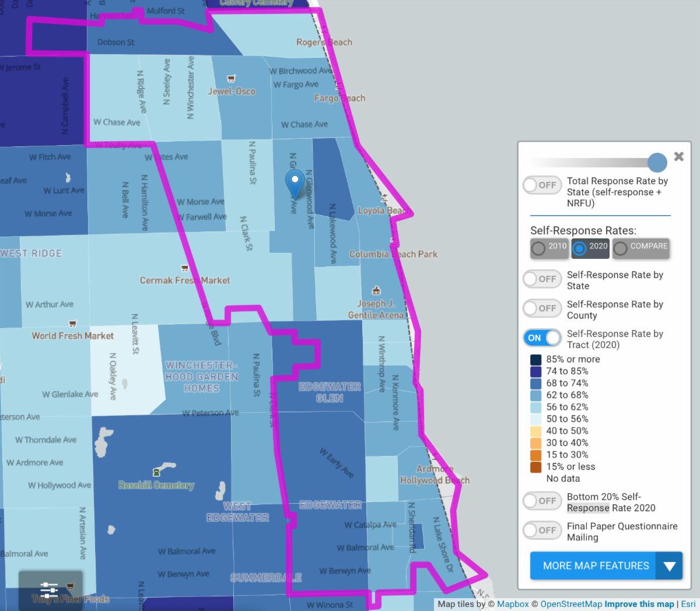Image resolution: width=700 pixels, height=611 pixels.
Task: Open the map layer settings sliders icon
Action: (50, 590)
